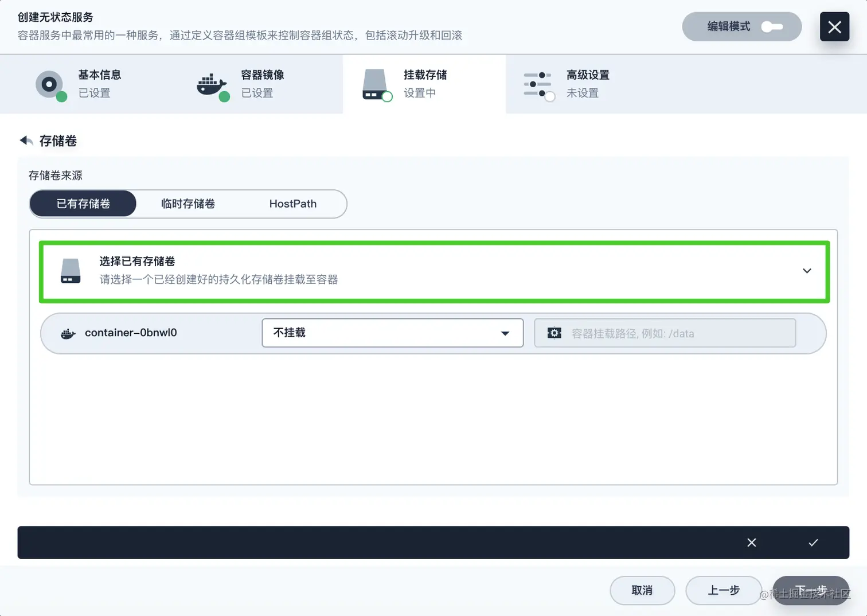Screen dimensions: 867x616
Task: Click the 存储卷来源 label
Action: 56,176
